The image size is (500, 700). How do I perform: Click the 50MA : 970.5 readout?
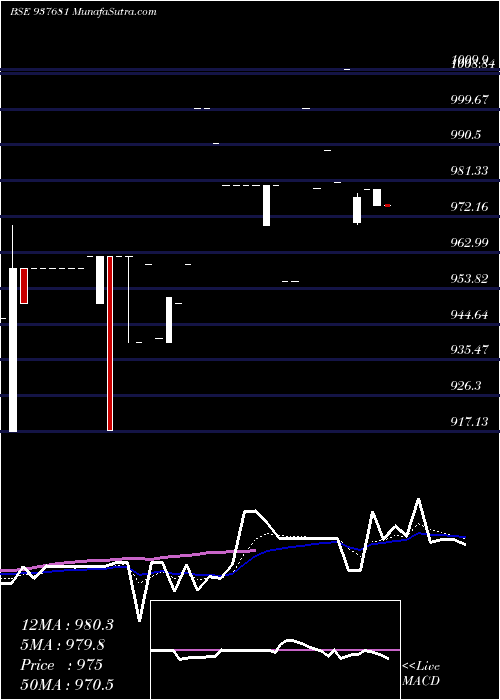tap(67, 684)
